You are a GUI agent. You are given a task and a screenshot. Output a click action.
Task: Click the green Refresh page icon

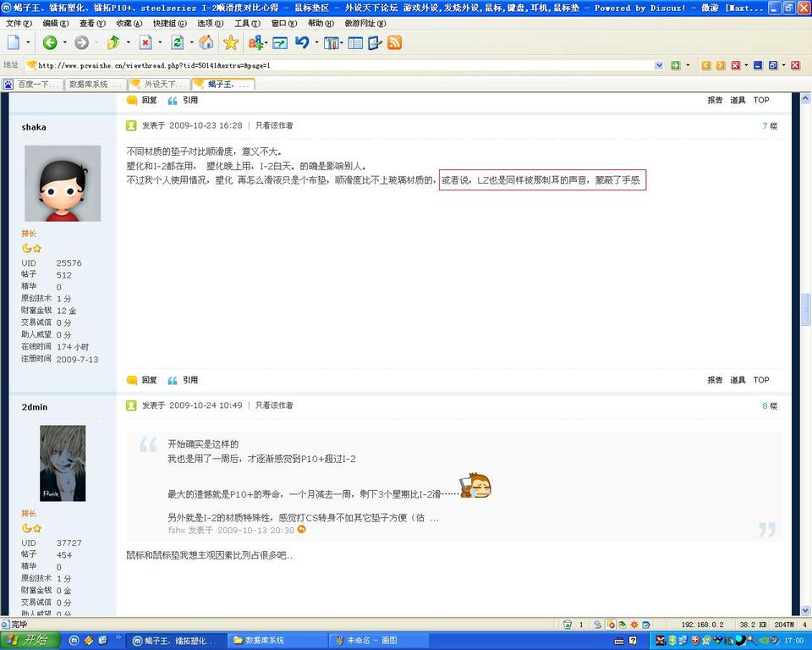pyautogui.click(x=177, y=42)
